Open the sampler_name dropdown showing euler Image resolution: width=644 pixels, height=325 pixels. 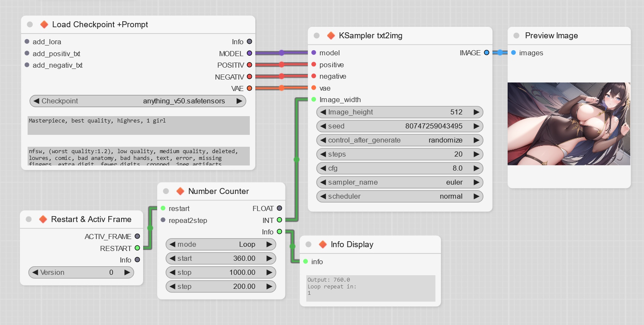[399, 182]
